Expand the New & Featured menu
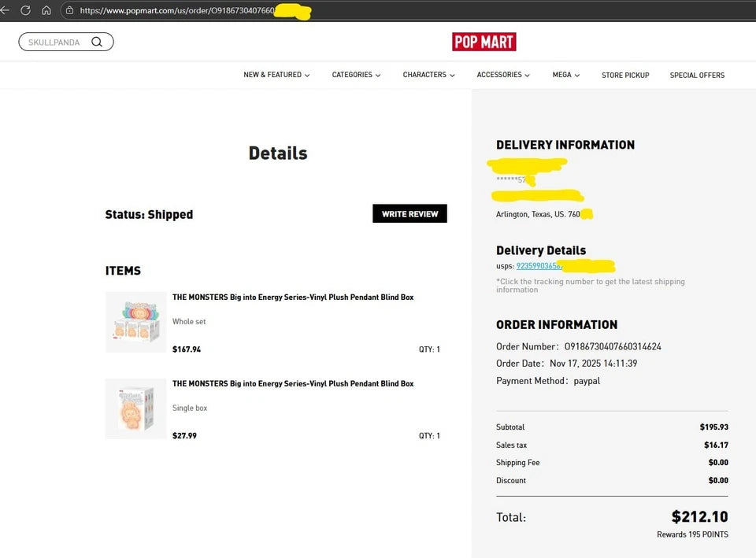756x558 pixels. (x=276, y=75)
